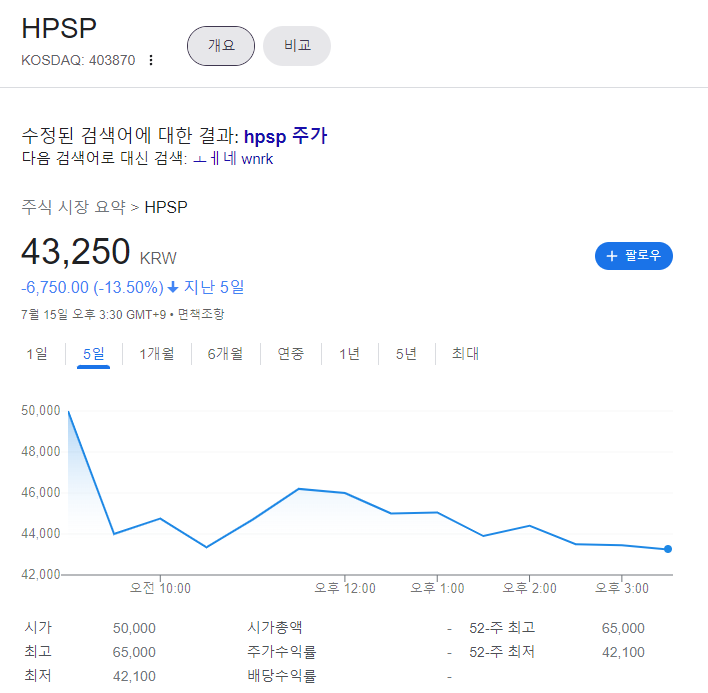This screenshot has width=708, height=693.
Task: Select the 최대 maximum range tab
Action: point(465,353)
